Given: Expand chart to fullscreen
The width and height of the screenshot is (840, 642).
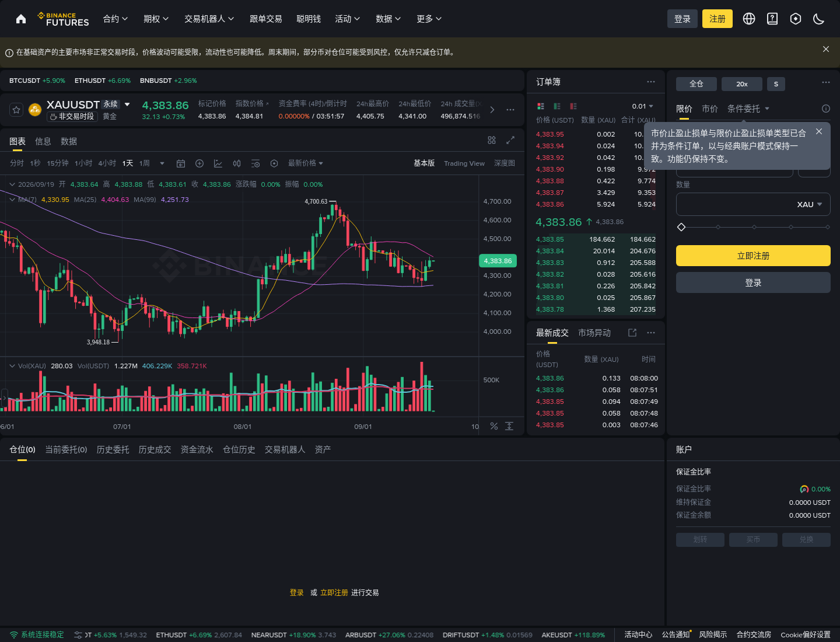Looking at the screenshot, I should click(x=510, y=140).
